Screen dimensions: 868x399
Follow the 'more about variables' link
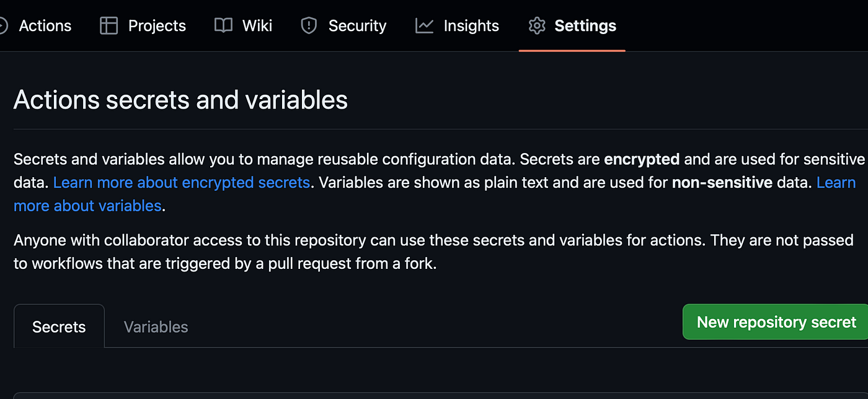click(x=87, y=206)
